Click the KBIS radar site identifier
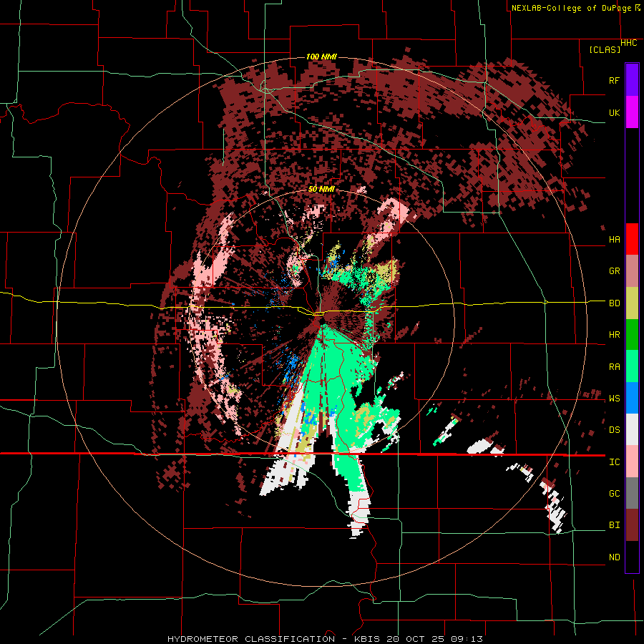This screenshot has width=644, height=644. click(368, 639)
